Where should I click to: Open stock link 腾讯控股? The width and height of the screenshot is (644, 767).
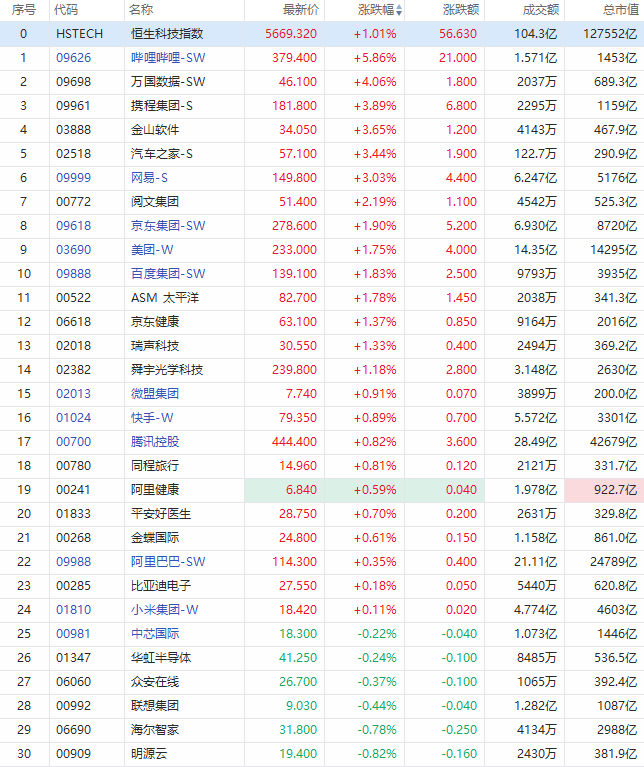click(155, 441)
